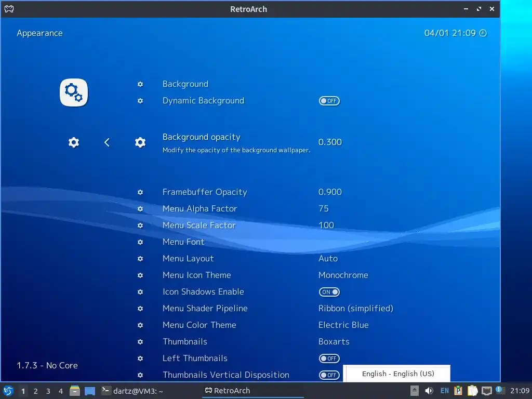Click gear icon beside Menu Font
The width and height of the screenshot is (532, 399).
pyautogui.click(x=140, y=242)
